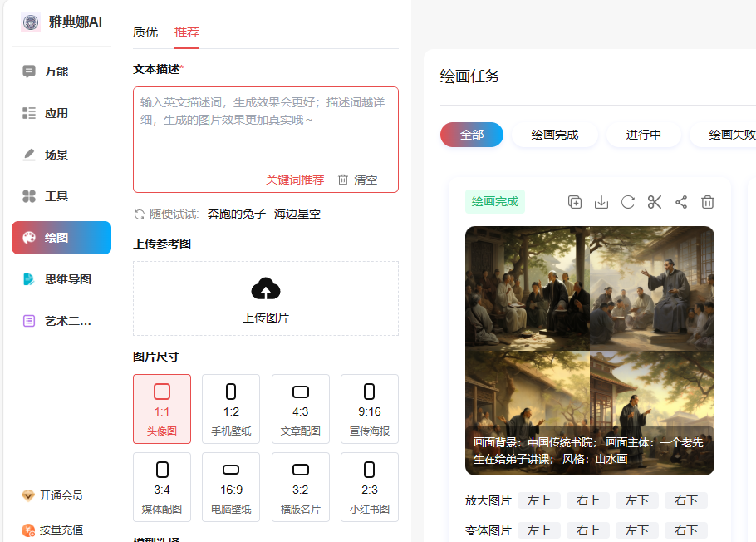Switch to the 推荐 tab
Screen dimensions: 756x542
point(187,32)
